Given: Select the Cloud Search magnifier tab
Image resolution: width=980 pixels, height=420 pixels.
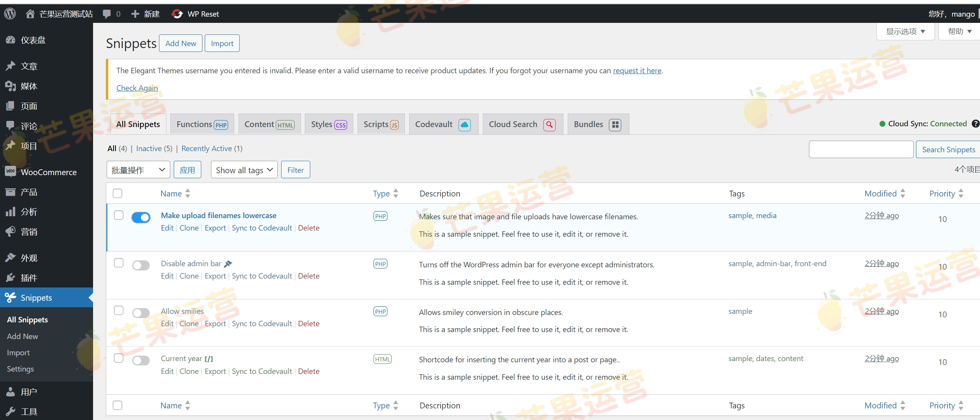Looking at the screenshot, I should (x=521, y=124).
